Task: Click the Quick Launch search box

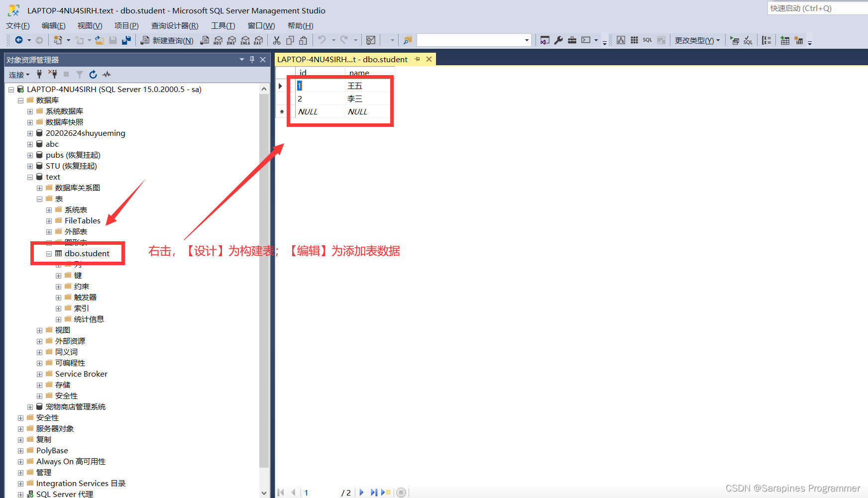Action: click(818, 8)
